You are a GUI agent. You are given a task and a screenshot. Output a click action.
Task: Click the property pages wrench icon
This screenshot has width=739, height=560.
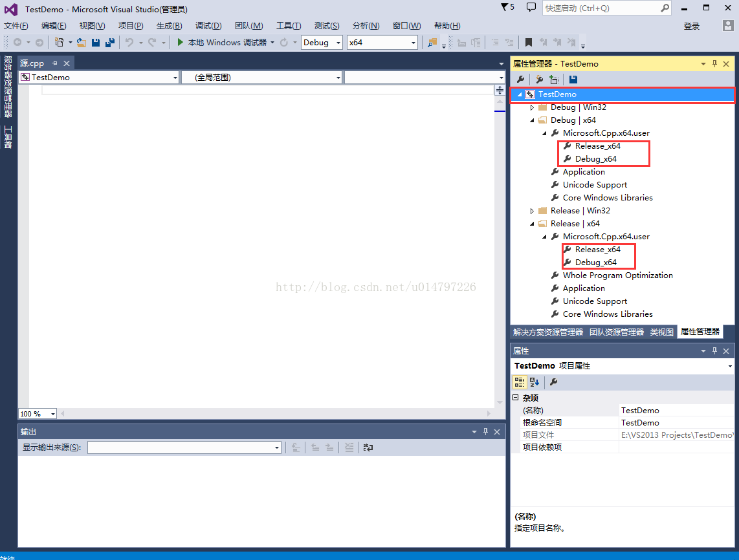click(554, 382)
